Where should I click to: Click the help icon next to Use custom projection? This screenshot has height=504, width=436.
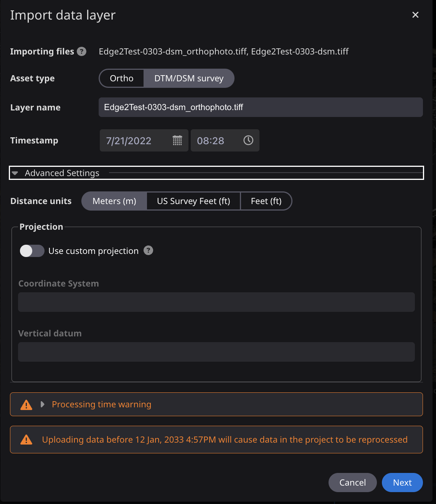(149, 250)
